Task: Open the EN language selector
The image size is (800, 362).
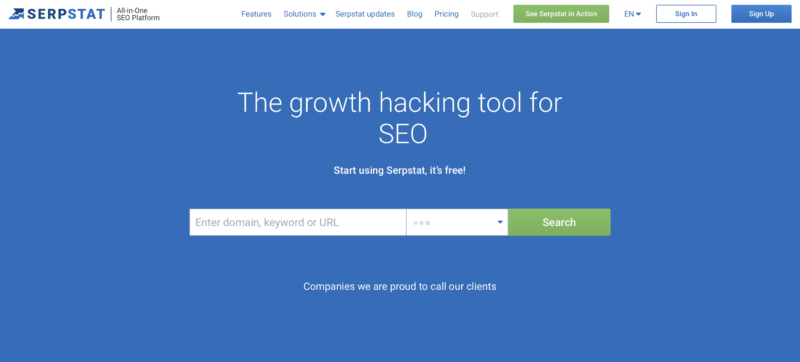Action: click(632, 14)
